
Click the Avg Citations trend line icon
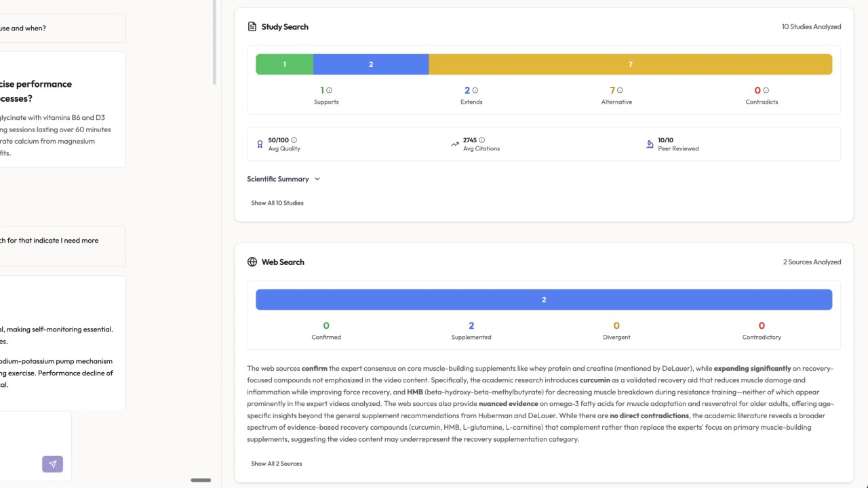click(455, 144)
